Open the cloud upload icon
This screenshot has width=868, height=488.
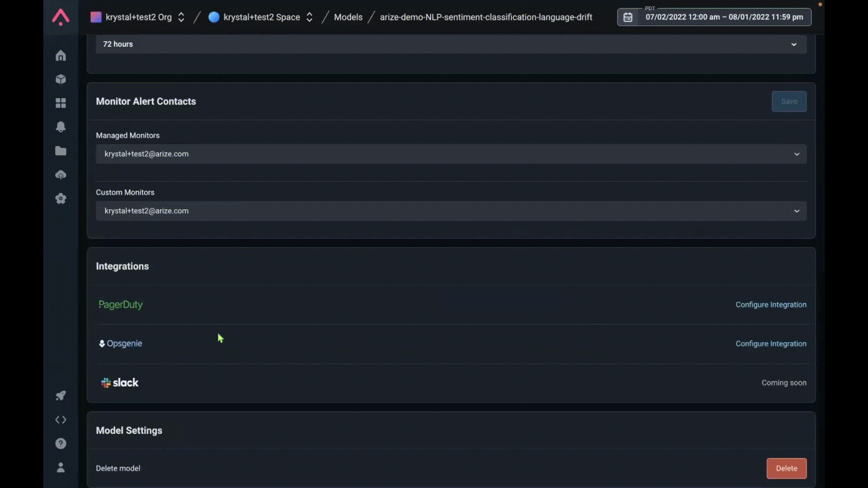coord(61,175)
